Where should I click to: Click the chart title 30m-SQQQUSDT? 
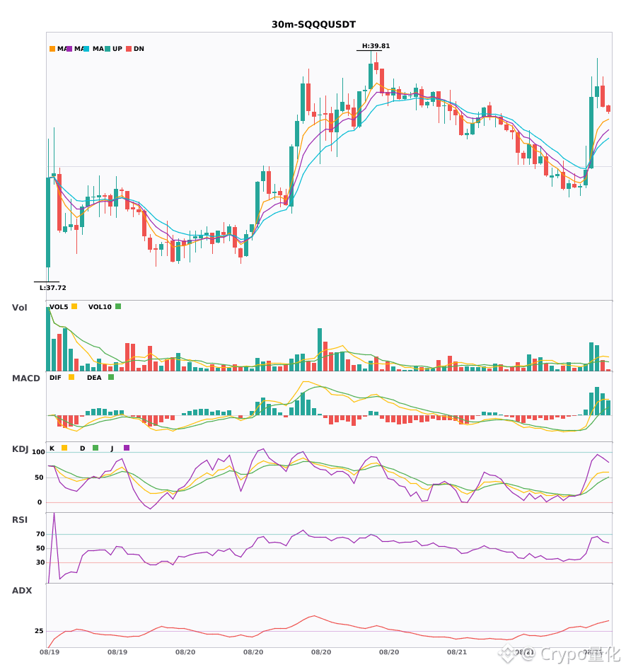tap(313, 25)
